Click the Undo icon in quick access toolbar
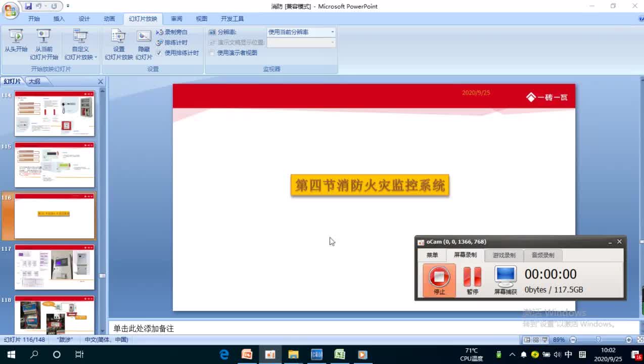 (x=38, y=6)
